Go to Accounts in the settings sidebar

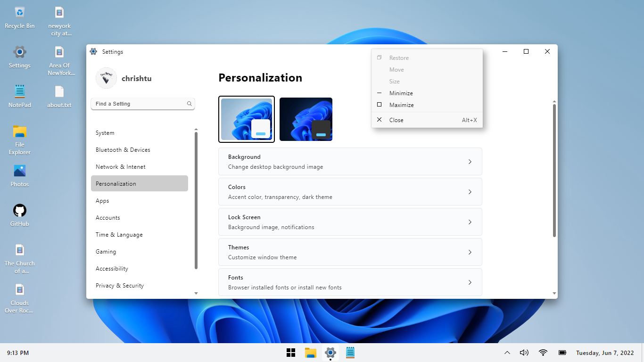coord(108,218)
